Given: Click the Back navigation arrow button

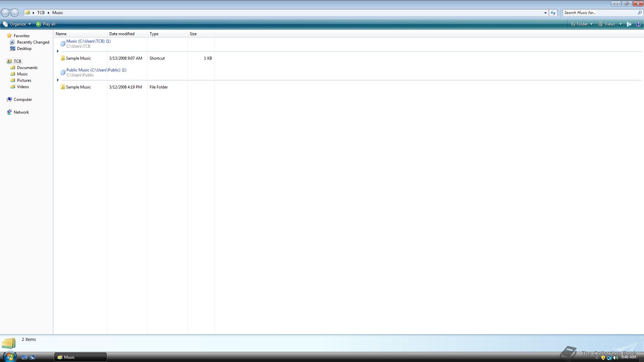Looking at the screenshot, I should [x=5, y=13].
